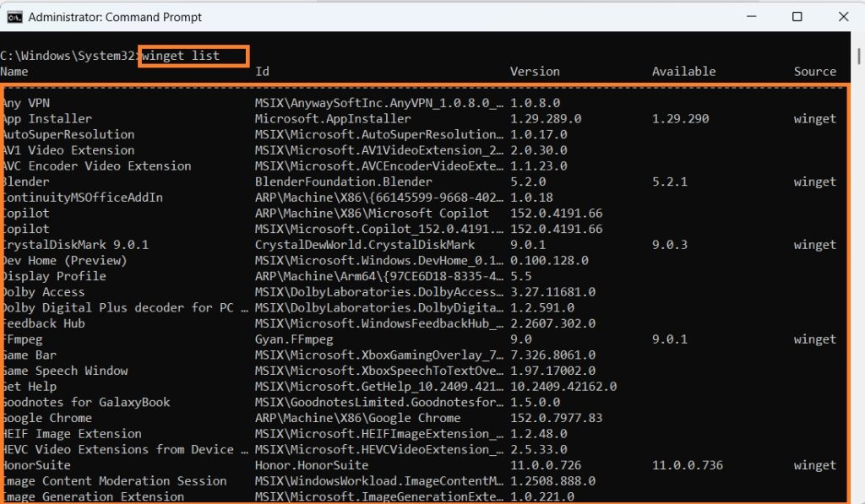Click 'Get Help' name entry
This screenshot has height=504, width=865.
(x=30, y=387)
